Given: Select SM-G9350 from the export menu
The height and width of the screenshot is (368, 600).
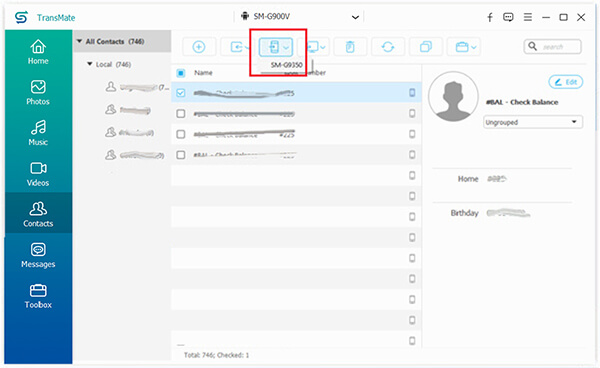Looking at the screenshot, I should tap(286, 65).
